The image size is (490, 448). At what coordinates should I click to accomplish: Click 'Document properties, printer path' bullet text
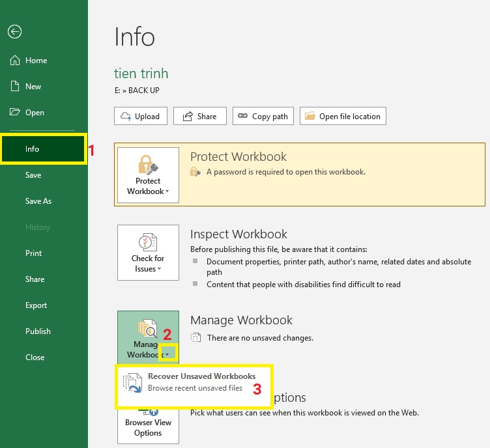pos(339,267)
